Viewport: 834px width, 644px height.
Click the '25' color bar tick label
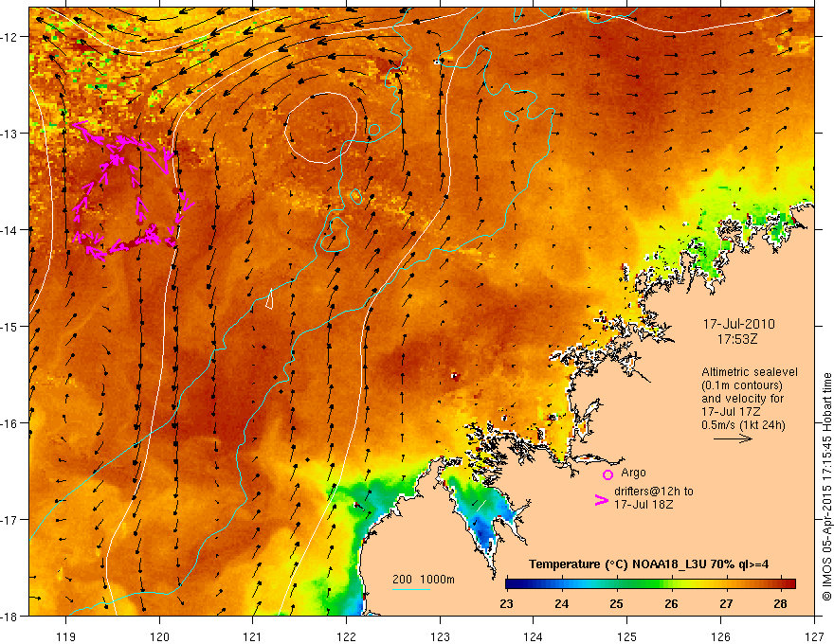[x=616, y=603]
